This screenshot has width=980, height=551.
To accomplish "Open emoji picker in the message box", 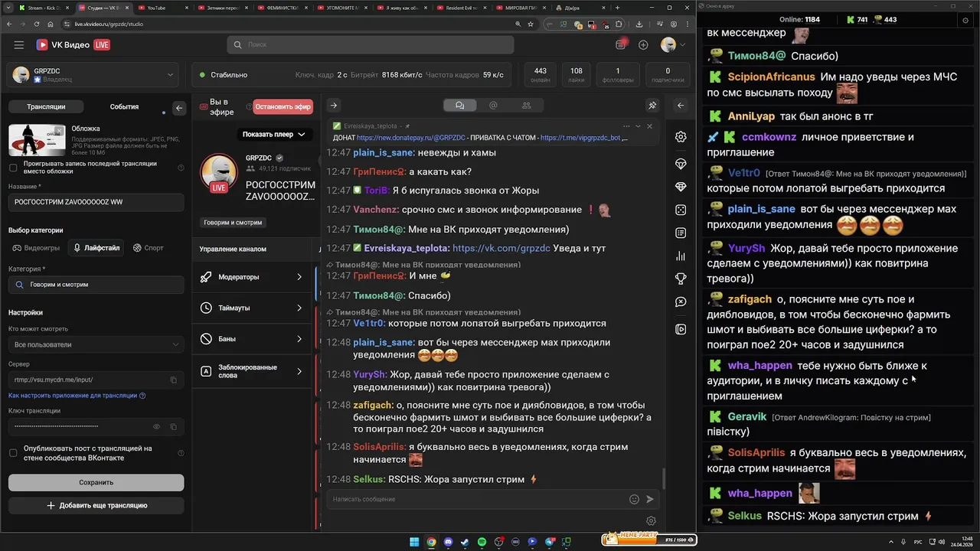I will [634, 499].
